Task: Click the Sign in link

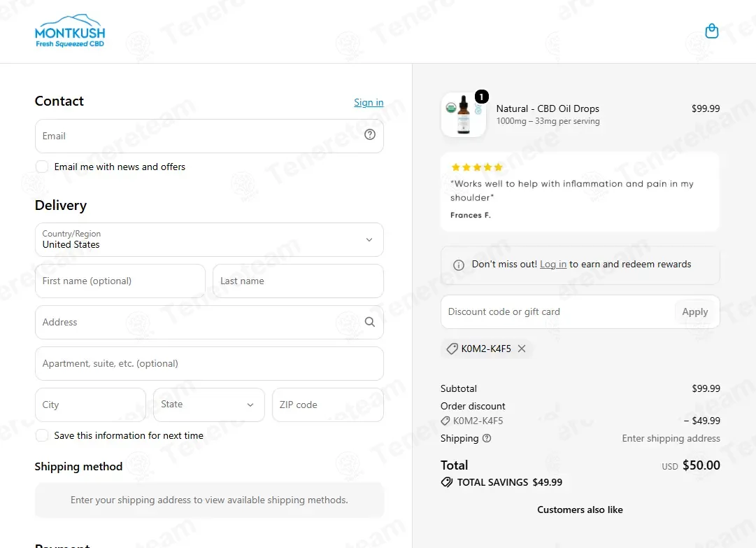Action: click(369, 102)
